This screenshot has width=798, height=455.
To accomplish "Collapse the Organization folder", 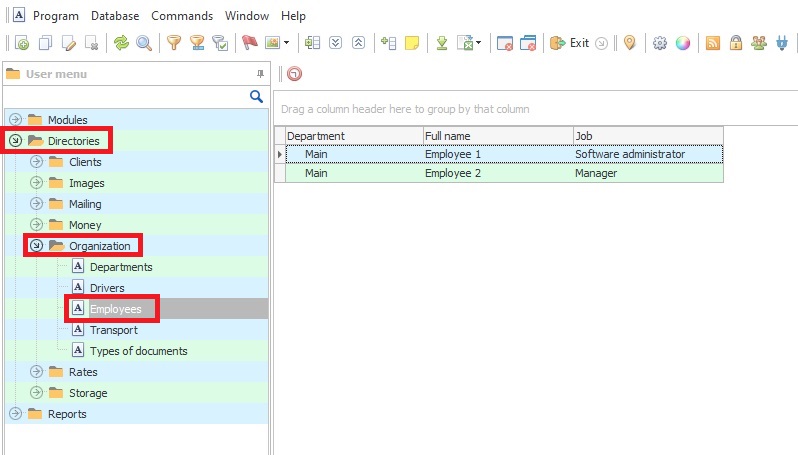I will (37, 246).
